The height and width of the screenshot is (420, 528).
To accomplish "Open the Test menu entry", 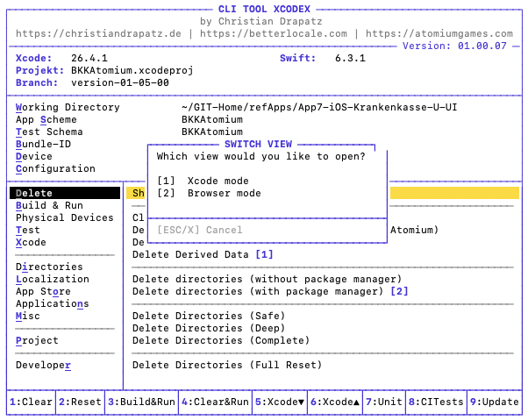I will 27,231.
